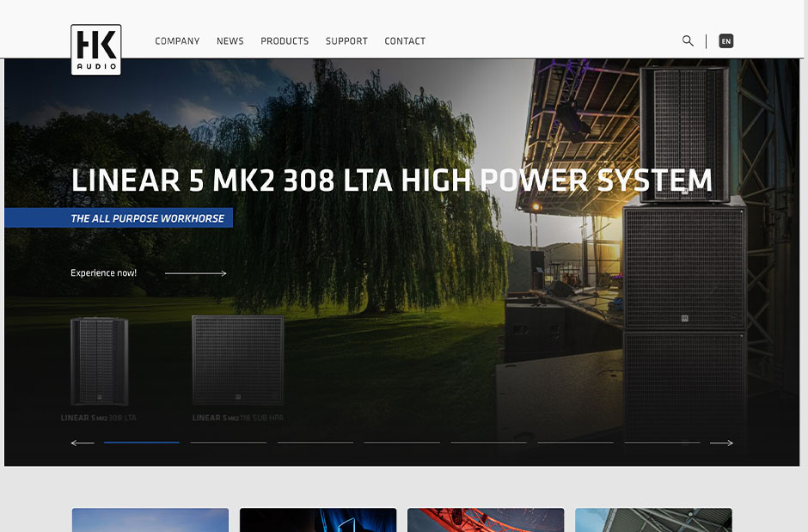This screenshot has height=532, width=808.
Task: Select the fifth slide indicator
Action: (x=489, y=443)
